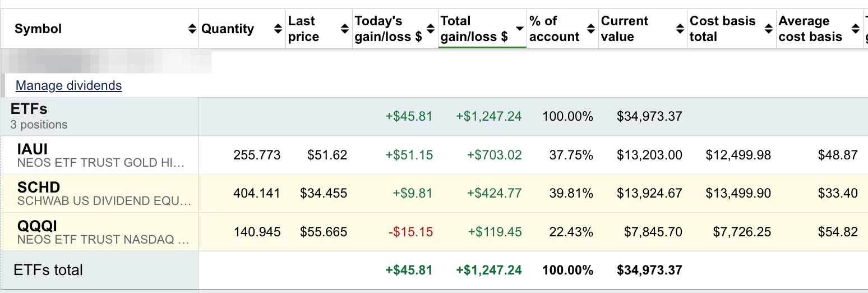Image resolution: width=868 pixels, height=293 pixels.
Task: Click the Total gain/loss $ header label
Action: click(474, 29)
